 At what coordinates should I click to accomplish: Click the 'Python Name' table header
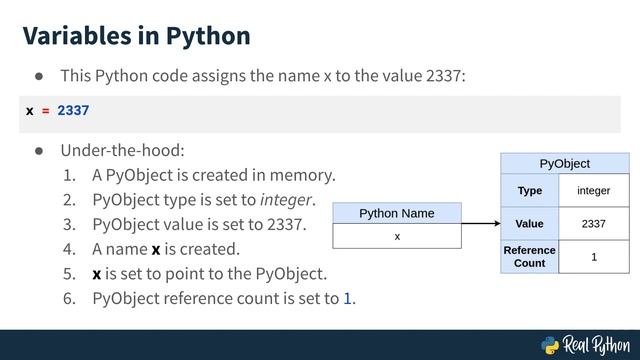click(x=397, y=213)
